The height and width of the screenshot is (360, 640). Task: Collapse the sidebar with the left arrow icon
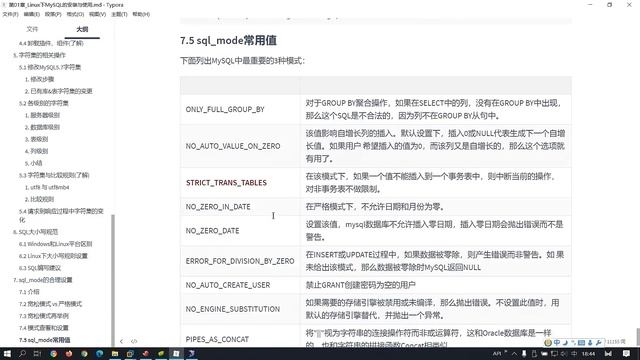click(x=121, y=341)
